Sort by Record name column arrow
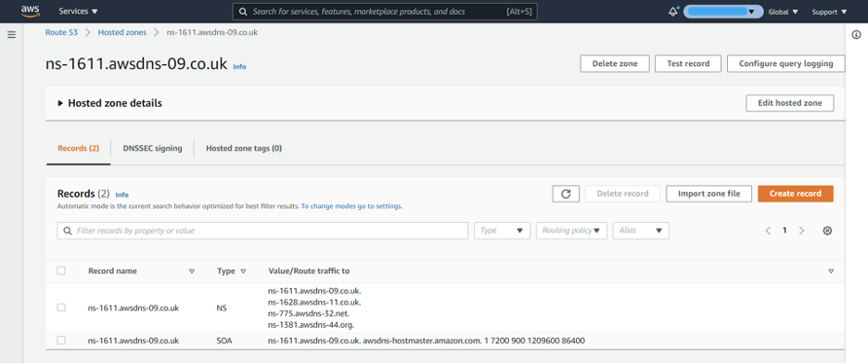This screenshot has height=364, width=868. click(192, 271)
